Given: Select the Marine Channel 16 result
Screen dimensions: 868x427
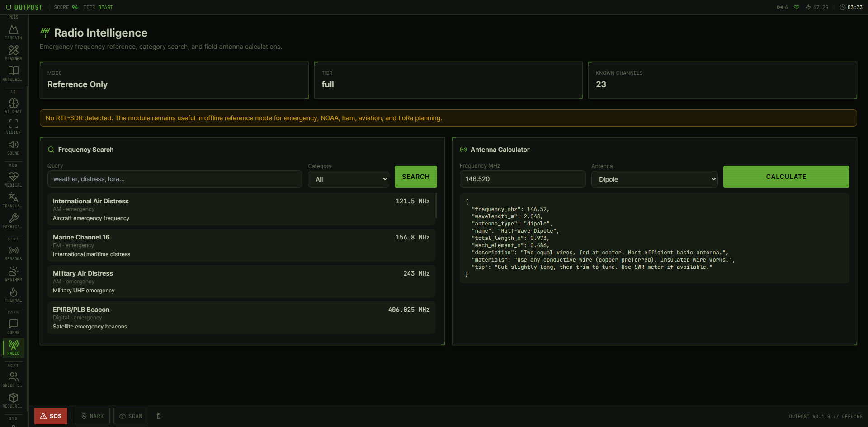Looking at the screenshot, I should (241, 245).
